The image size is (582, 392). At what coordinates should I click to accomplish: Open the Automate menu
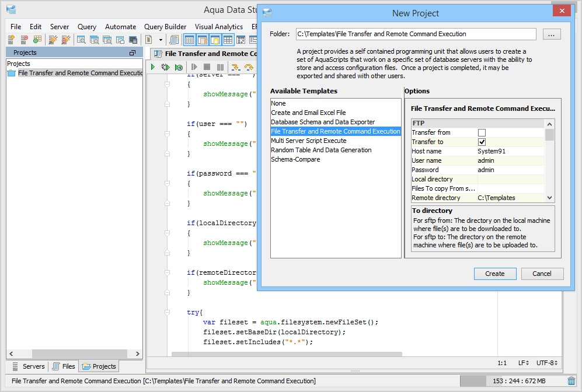point(120,27)
